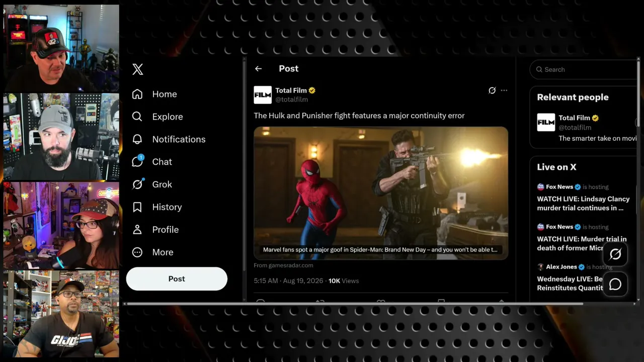Open Grok from the sidebar menu
Image resolution: width=644 pixels, height=362 pixels.
pos(152,185)
